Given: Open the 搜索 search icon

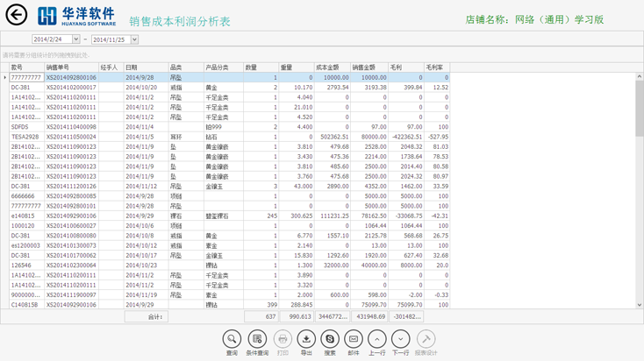Looking at the screenshot, I should [x=330, y=339].
